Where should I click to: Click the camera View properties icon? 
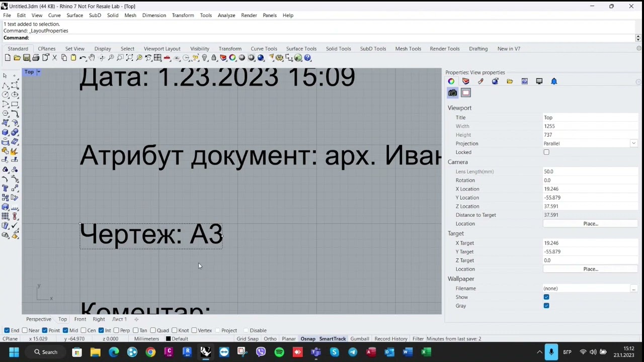coord(453,93)
